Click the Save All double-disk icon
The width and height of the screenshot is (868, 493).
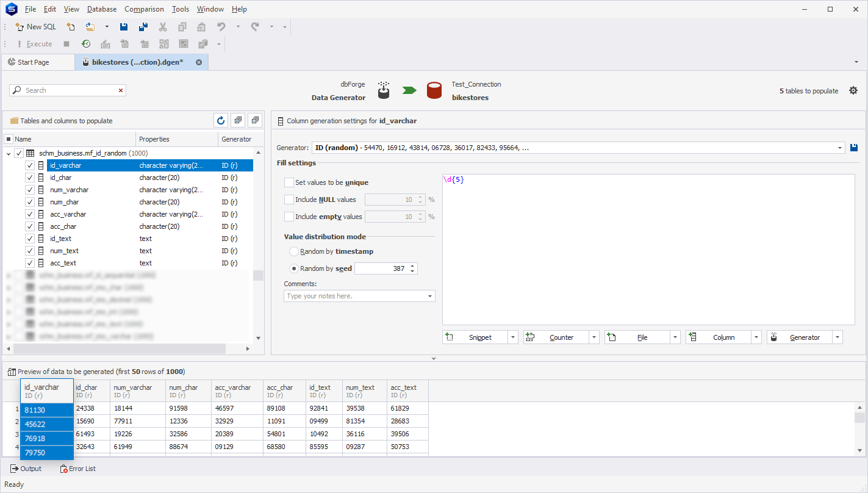[x=143, y=27]
